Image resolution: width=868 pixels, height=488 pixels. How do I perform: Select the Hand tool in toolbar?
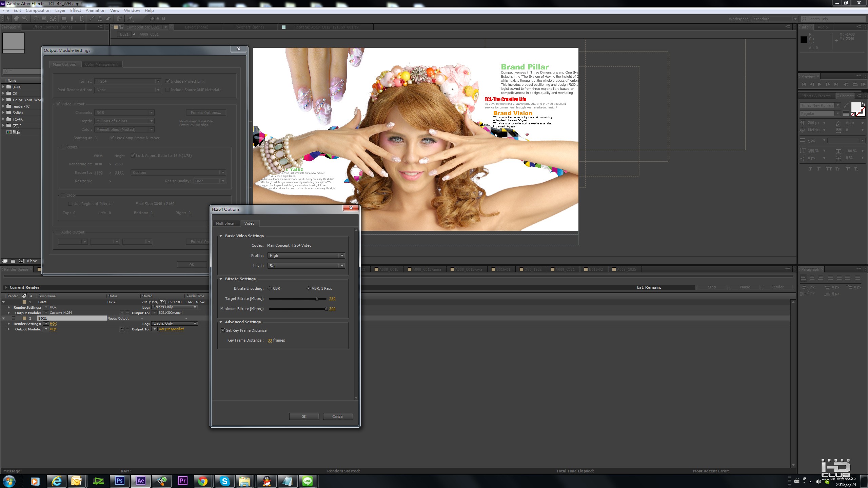[x=16, y=19]
